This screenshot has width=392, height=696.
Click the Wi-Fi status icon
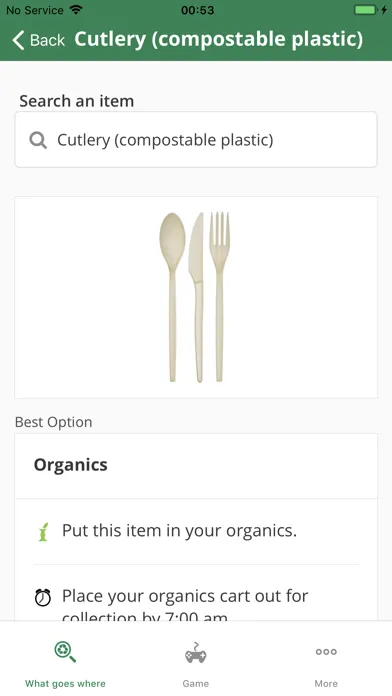[x=76, y=10]
